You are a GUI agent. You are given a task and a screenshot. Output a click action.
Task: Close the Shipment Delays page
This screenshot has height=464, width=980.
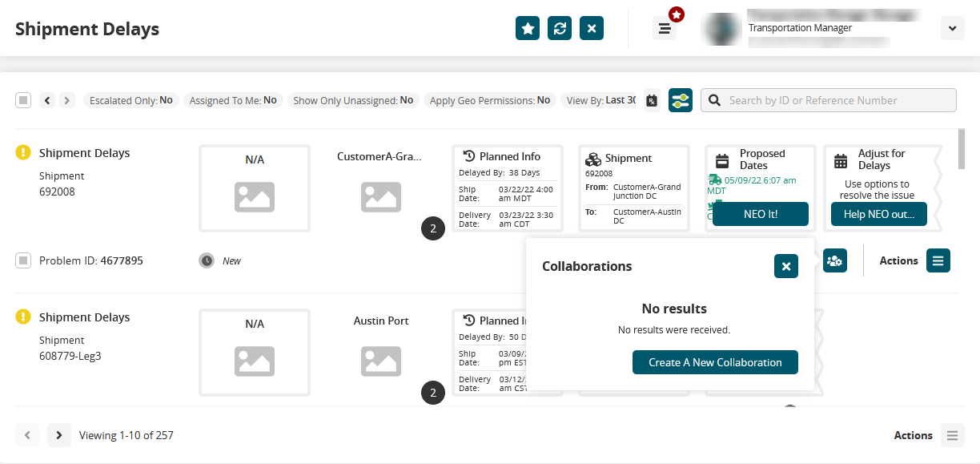[x=592, y=28]
